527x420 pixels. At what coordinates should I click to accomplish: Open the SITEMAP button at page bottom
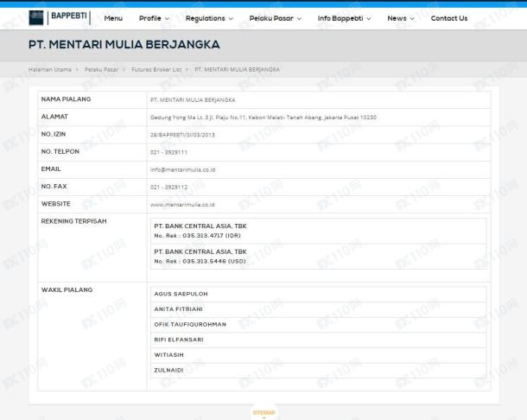click(263, 413)
